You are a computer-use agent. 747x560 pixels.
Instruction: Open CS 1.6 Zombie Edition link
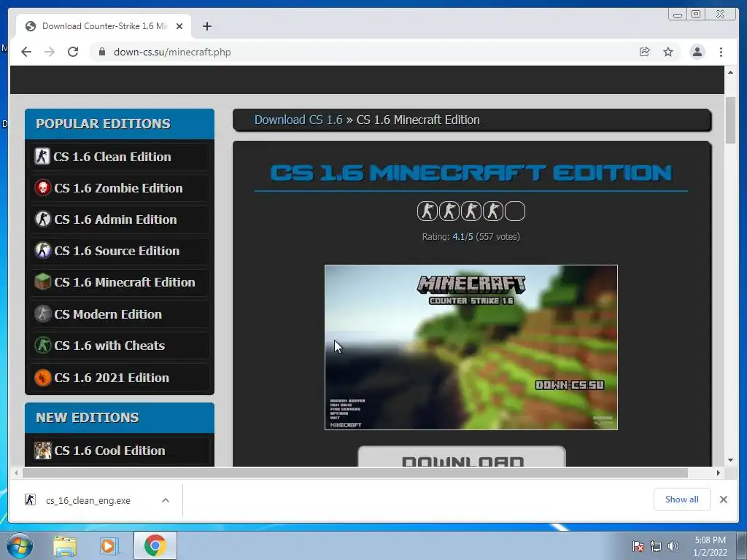[120, 188]
